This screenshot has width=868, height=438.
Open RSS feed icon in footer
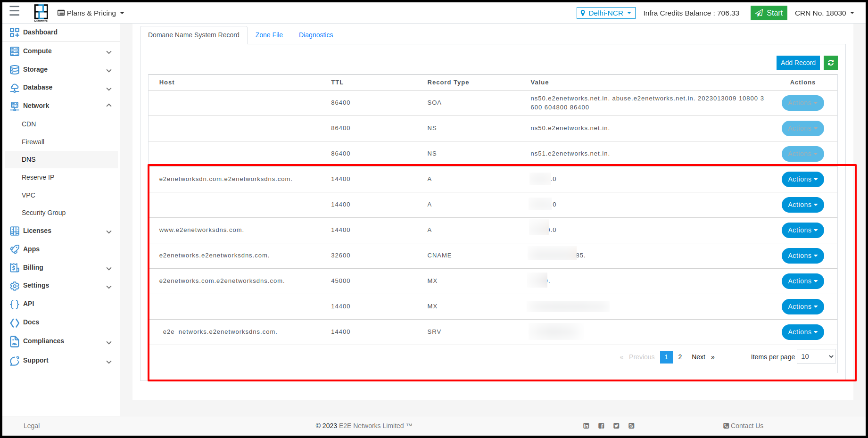631,426
